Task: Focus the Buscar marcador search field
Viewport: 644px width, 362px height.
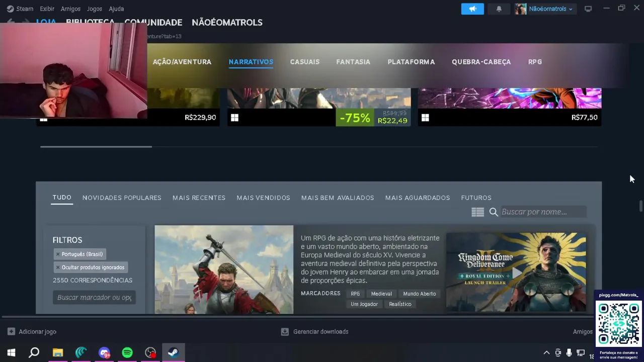Action: [94, 297]
